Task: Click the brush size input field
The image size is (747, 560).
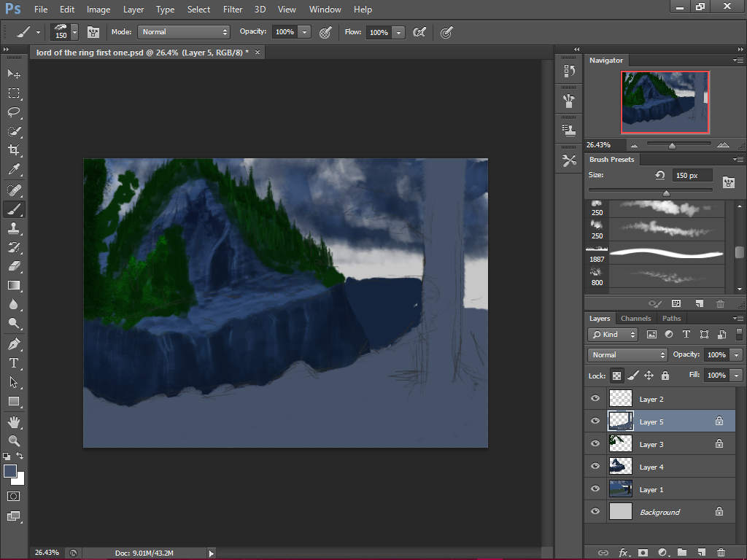Action: tap(692, 175)
